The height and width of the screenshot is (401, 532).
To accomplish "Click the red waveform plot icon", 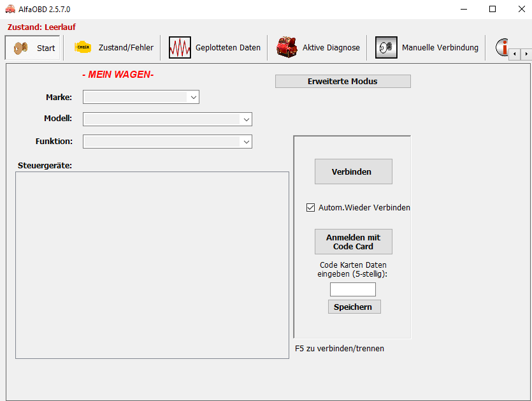I will 180,48.
